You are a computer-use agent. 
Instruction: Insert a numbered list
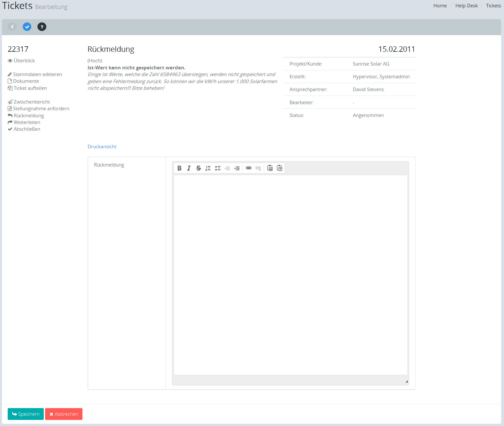(x=208, y=168)
